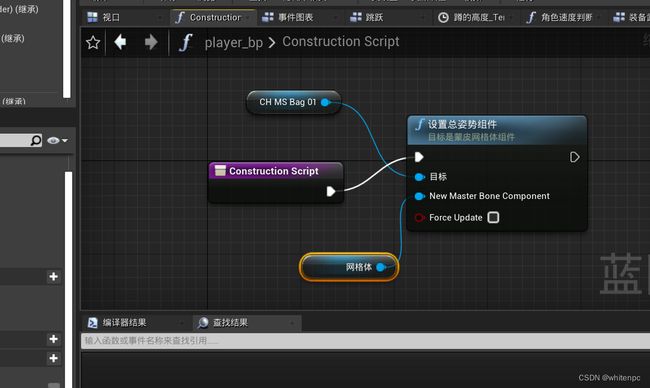Open the 事件图表 event graph tab
650x388 pixels.
click(301, 17)
